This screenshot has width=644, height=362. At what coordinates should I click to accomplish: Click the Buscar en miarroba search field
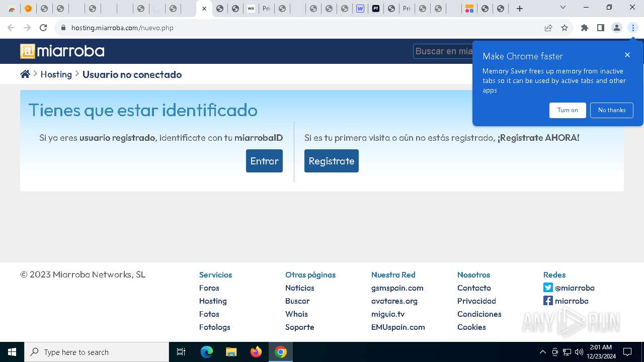pyautogui.click(x=444, y=51)
